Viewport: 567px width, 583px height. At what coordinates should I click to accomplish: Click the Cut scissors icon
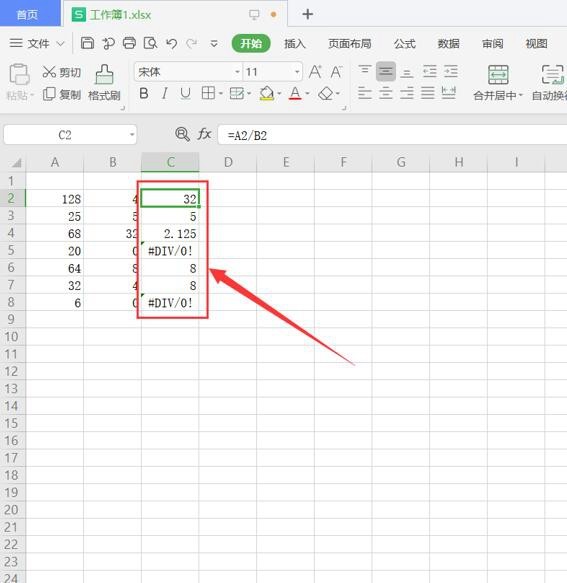click(x=49, y=72)
